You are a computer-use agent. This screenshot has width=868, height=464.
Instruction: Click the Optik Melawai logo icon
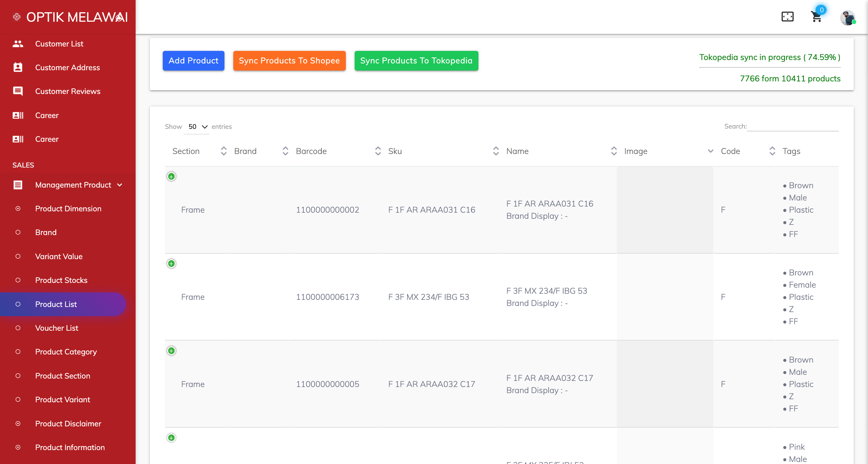click(x=17, y=17)
